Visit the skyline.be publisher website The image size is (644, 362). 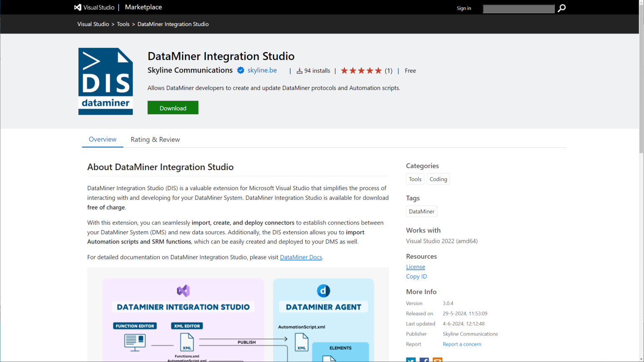(x=262, y=70)
